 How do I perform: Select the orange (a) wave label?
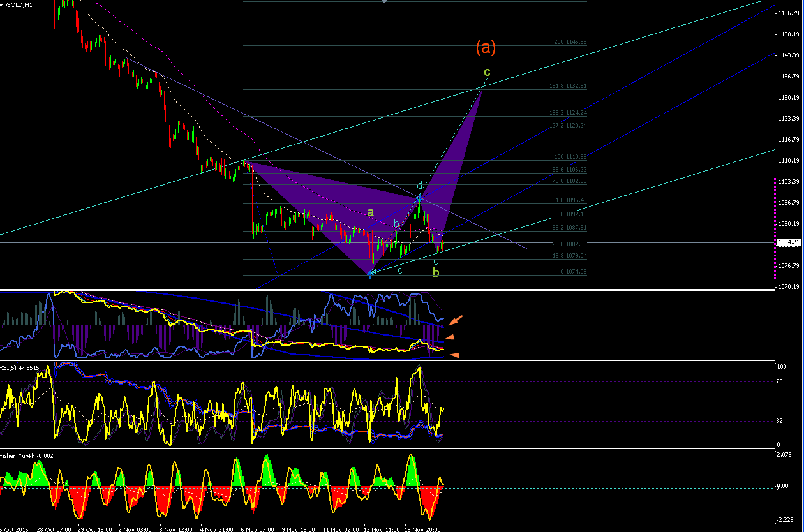pyautogui.click(x=486, y=47)
